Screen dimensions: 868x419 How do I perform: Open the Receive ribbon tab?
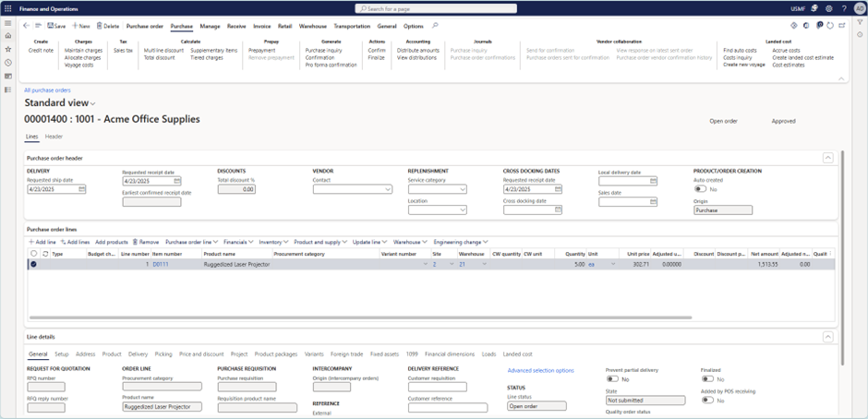[x=236, y=26]
